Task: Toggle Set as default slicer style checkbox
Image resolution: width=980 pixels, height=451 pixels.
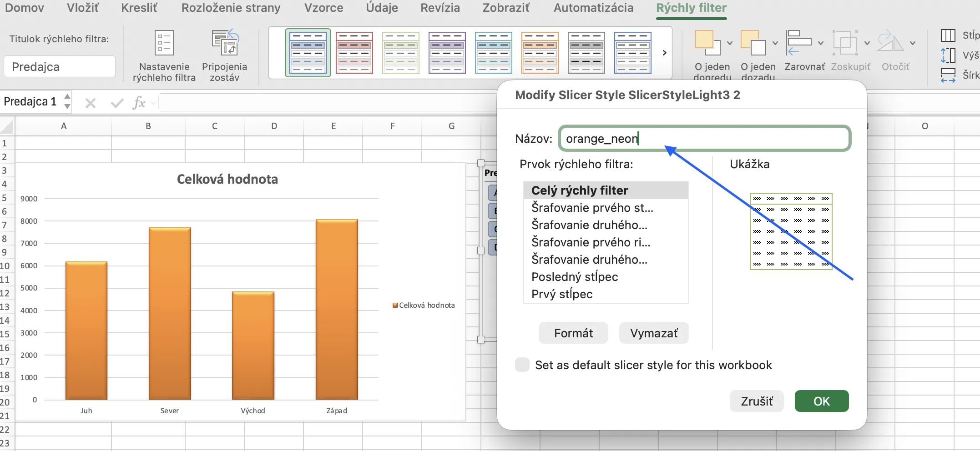Action: click(522, 365)
